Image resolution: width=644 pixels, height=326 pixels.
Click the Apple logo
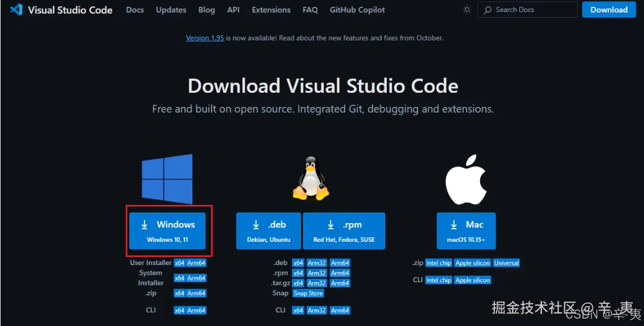coord(466,179)
